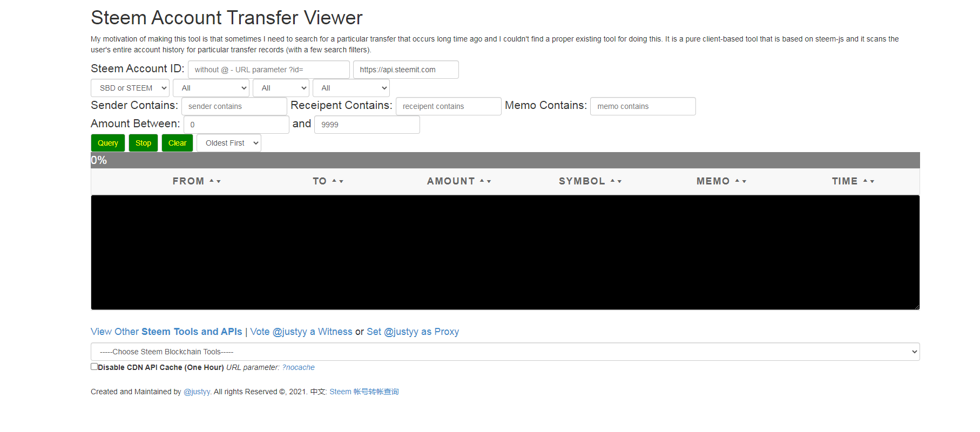
Task: Click the minimum amount field showing 0
Action: pyautogui.click(x=236, y=125)
